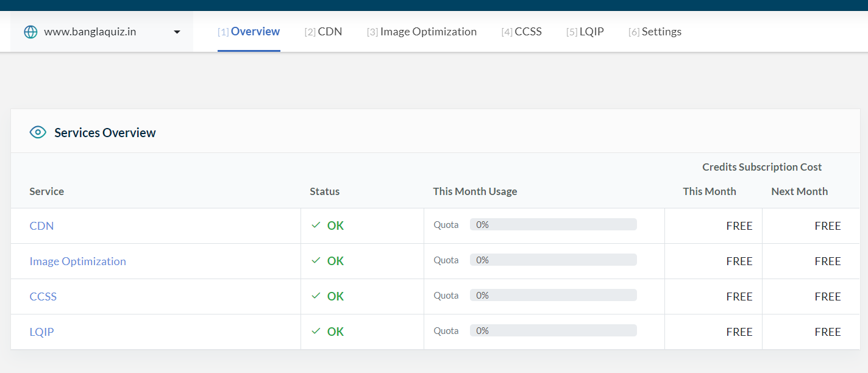Click the checkmark icon in the CDN row
Viewport: 868px width, 373px height.
(316, 225)
